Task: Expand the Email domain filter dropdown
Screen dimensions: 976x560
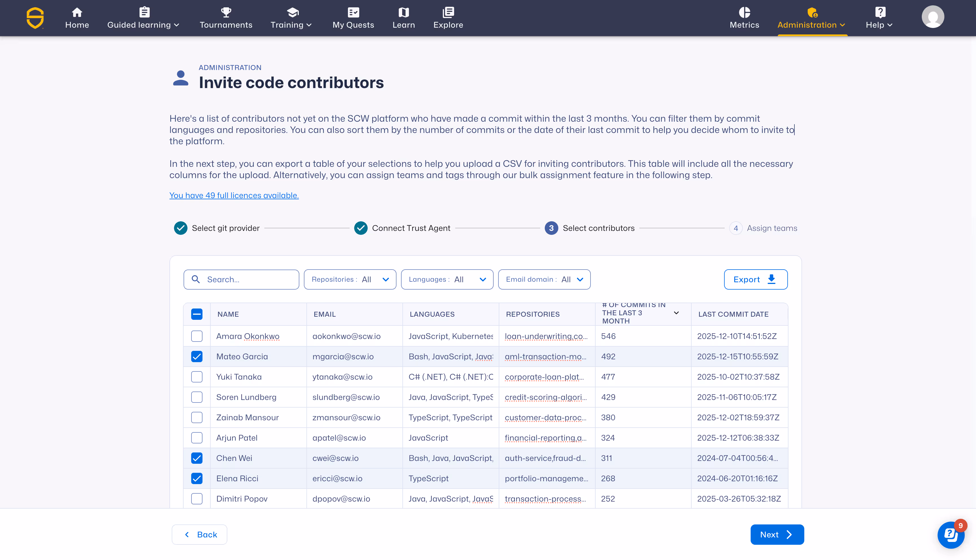Action: pos(544,280)
